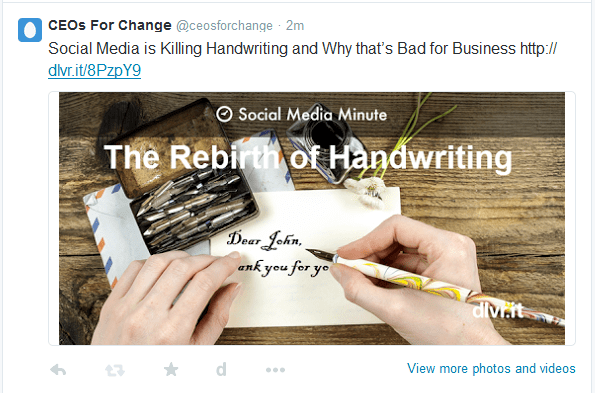Retweet the CEOs For Change post

pyautogui.click(x=115, y=370)
